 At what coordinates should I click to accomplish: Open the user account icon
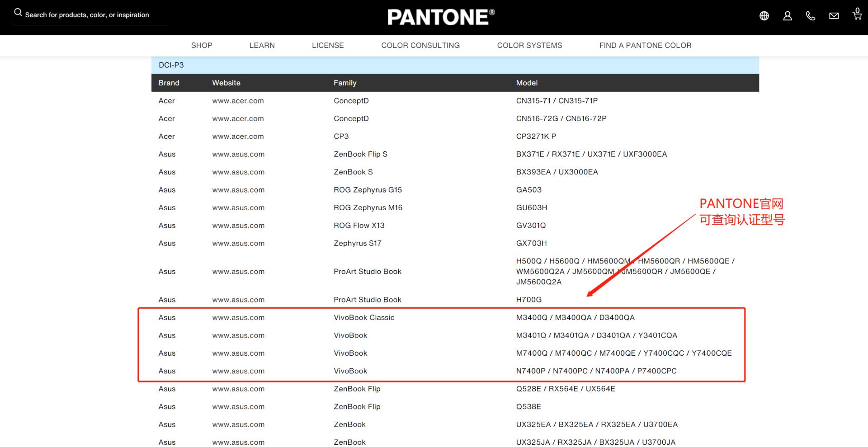click(x=788, y=16)
